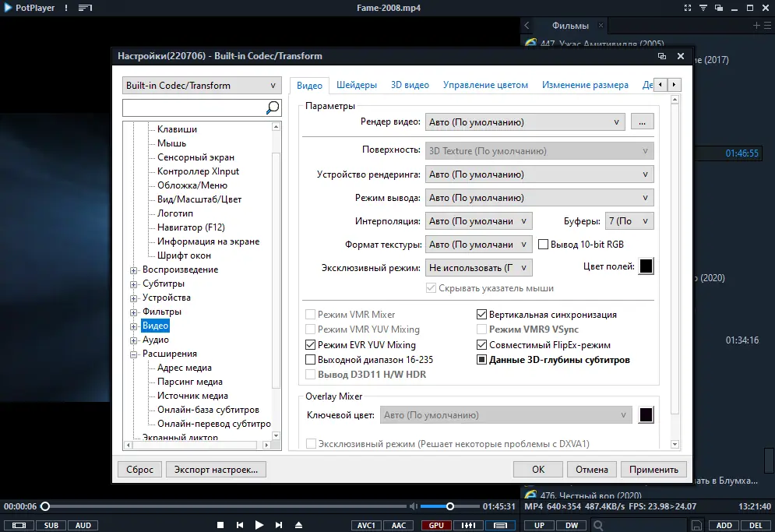Viewport: 775px width, 532px height.
Task: Click the playlist search magnifier icon
Action: tap(598, 526)
